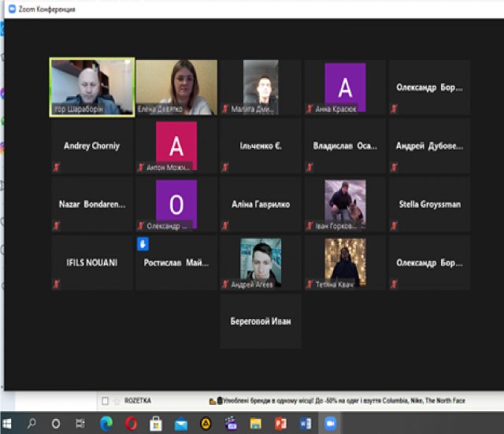Select Андрей Агеев's photo tile
Screen dimensions: 504x434
pos(261,262)
